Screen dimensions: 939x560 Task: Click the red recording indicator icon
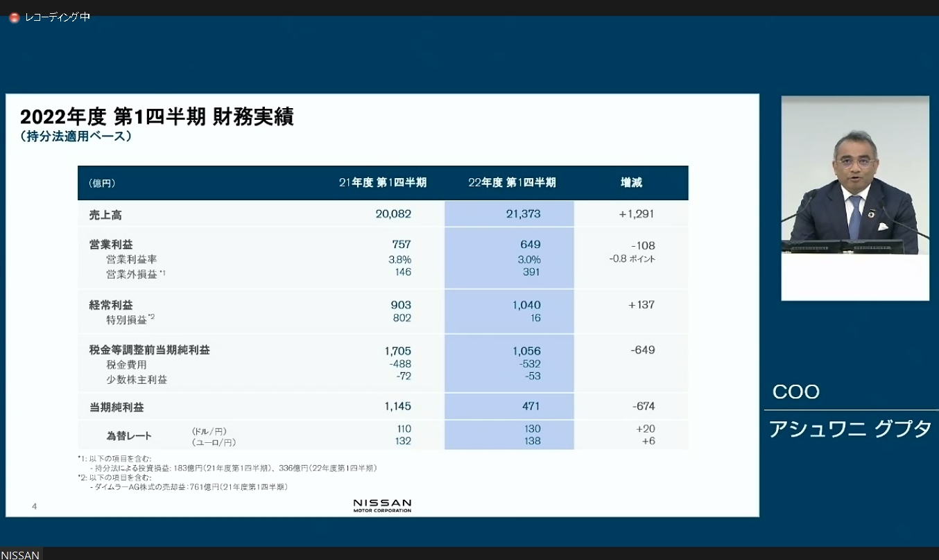12,17
